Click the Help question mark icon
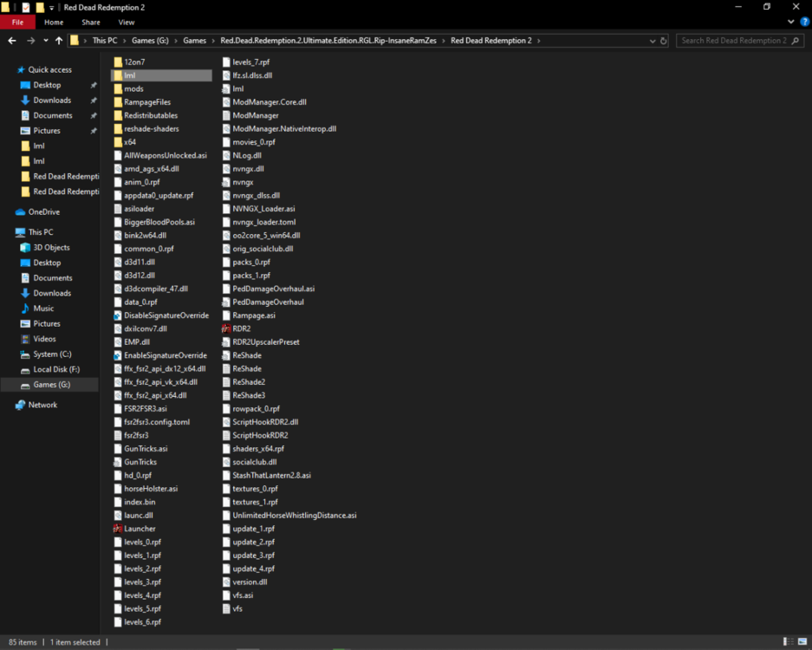This screenshot has height=650, width=812. pyautogui.click(x=802, y=22)
